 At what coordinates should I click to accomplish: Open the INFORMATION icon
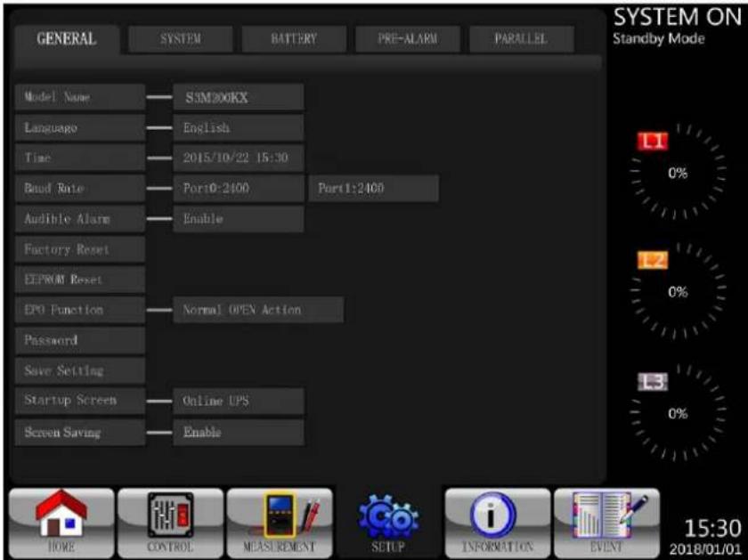[498, 523]
